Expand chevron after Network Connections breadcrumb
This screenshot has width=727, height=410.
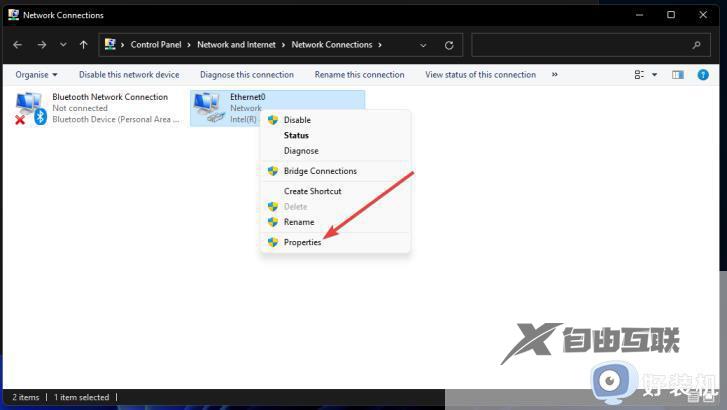tap(380, 45)
